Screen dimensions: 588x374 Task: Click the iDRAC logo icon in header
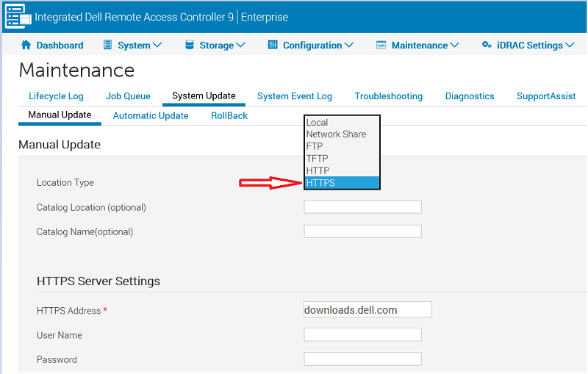click(x=18, y=16)
